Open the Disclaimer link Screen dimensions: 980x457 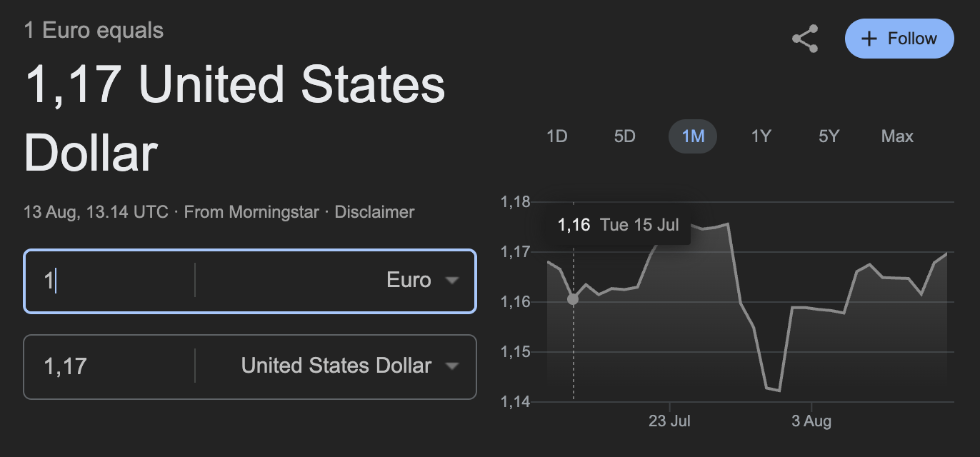click(x=374, y=212)
